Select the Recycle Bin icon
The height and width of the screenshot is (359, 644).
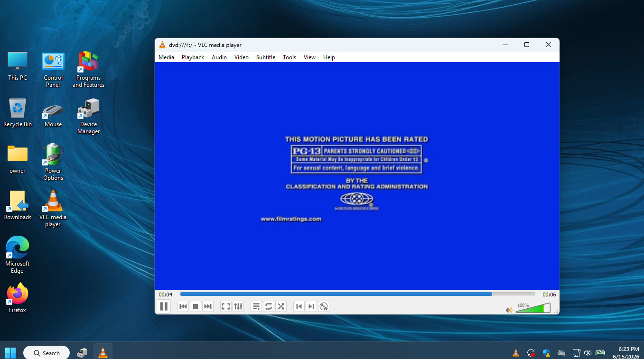tap(18, 113)
